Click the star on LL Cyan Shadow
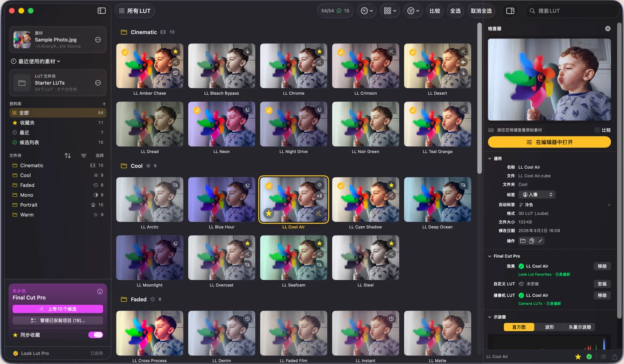Viewport: 624px width, 364px height. (391, 185)
